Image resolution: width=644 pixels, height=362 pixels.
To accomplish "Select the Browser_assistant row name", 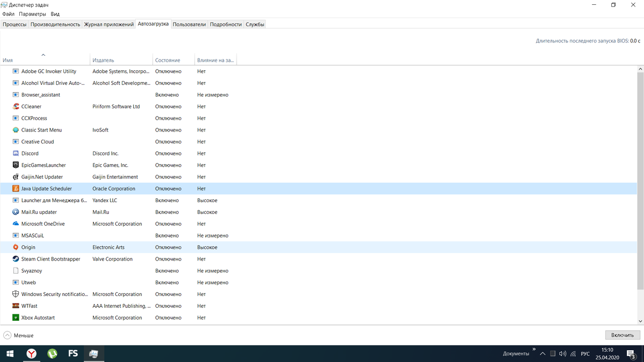I will point(41,95).
